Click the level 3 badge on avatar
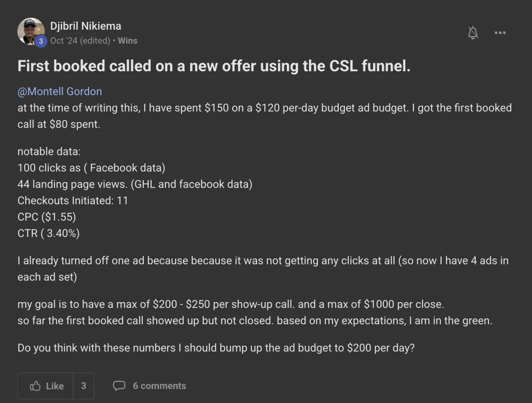Image resolution: width=532 pixels, height=403 pixels. [x=41, y=41]
